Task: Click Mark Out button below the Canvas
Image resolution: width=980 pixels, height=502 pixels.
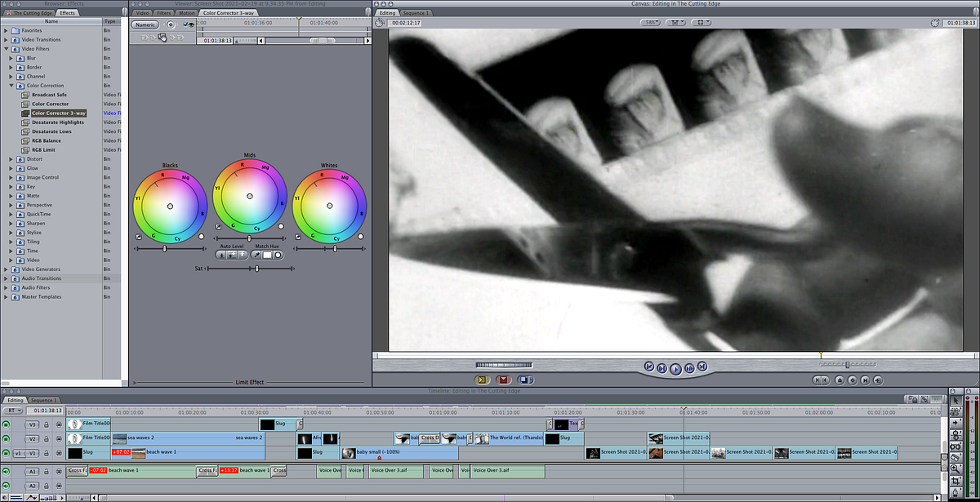Action: (827, 380)
